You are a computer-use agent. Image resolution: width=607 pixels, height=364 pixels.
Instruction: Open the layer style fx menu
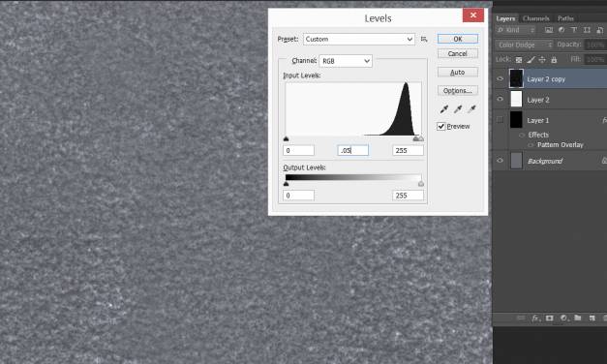(x=535, y=318)
